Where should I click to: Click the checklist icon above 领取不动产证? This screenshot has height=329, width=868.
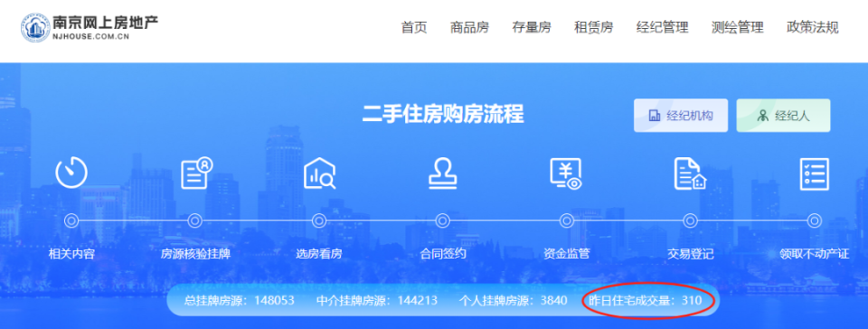click(815, 174)
